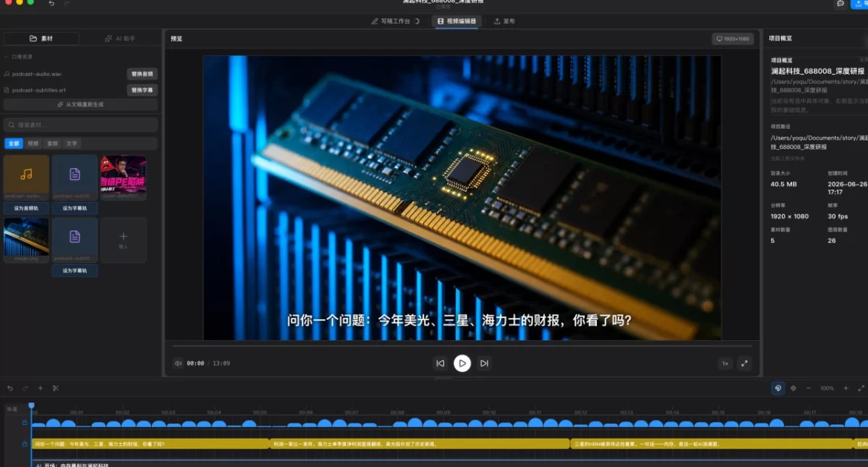Select the 视频 filter chip
This screenshot has width=868, height=467.
point(33,143)
